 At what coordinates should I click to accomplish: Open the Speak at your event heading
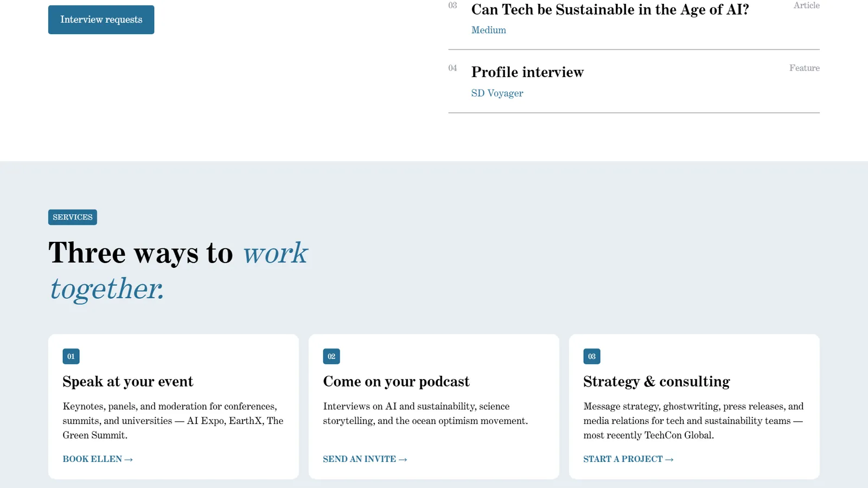[127, 382]
